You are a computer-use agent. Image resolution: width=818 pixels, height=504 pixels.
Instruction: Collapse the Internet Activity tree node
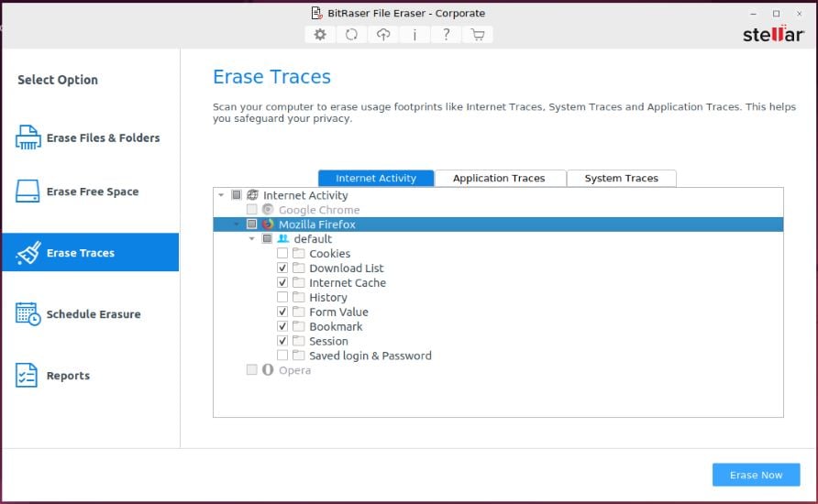pos(221,195)
